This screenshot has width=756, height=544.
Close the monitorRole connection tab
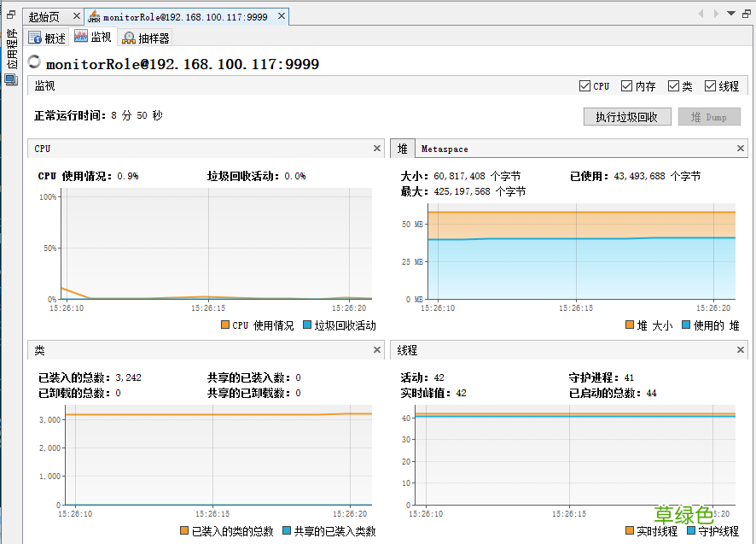(280, 17)
